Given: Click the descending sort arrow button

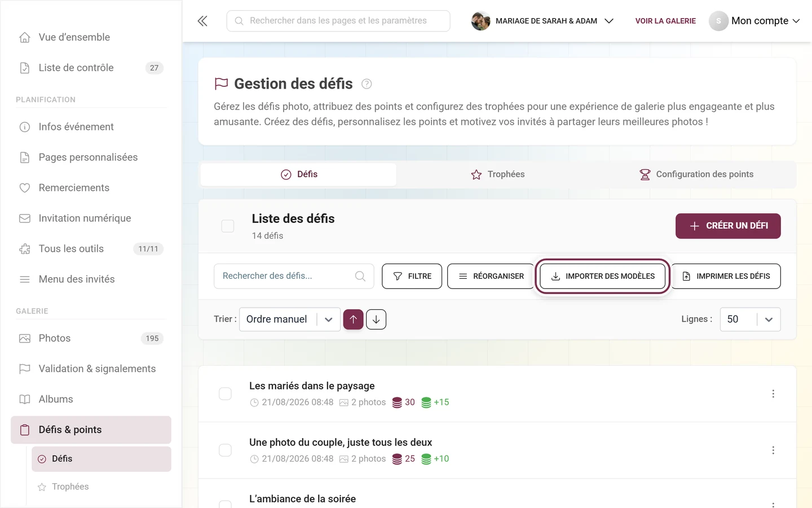Looking at the screenshot, I should 376,319.
